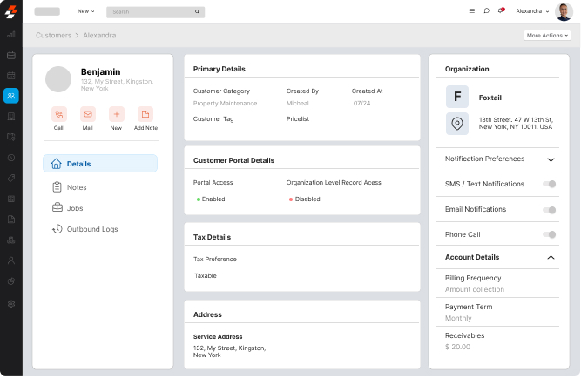The width and height of the screenshot is (581, 392).
Task: Click the Mail icon button
Action: [x=87, y=114]
